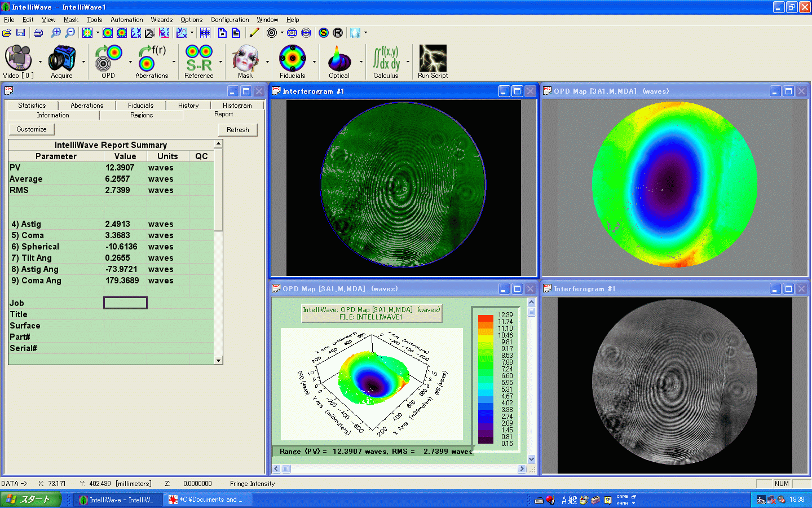Click the purple 0.16 color legend swatch
Viewport: 812px width, 508px height.
(x=486, y=441)
